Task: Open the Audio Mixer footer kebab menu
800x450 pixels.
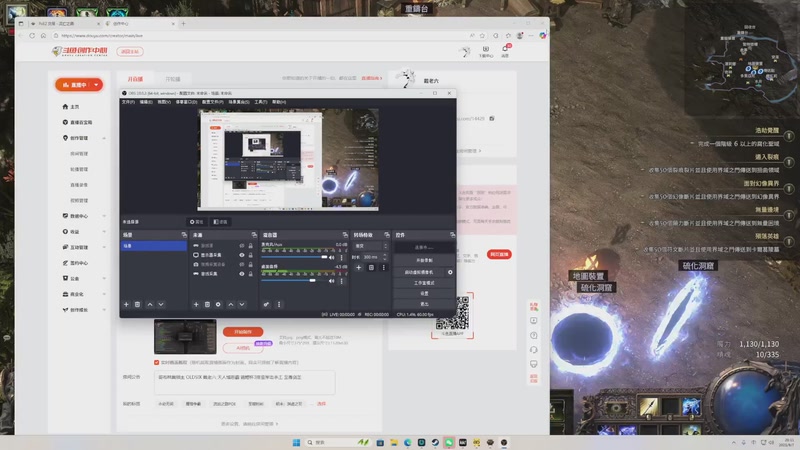Action: click(x=279, y=305)
